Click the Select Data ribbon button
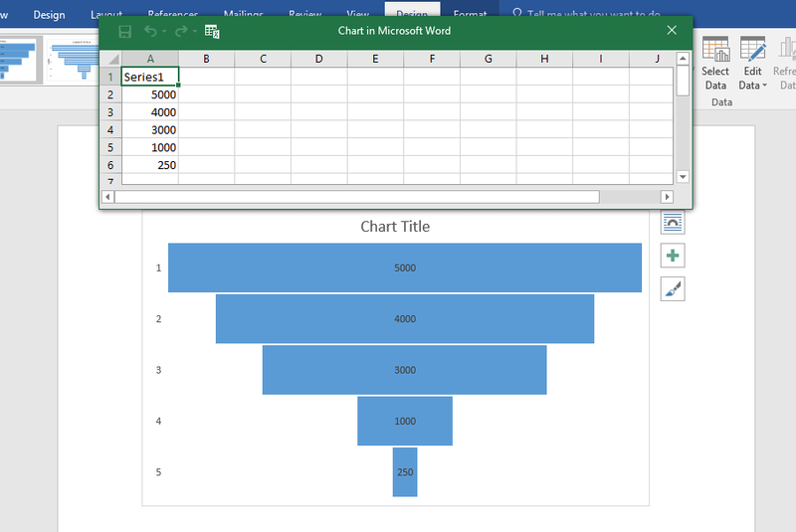 715,64
